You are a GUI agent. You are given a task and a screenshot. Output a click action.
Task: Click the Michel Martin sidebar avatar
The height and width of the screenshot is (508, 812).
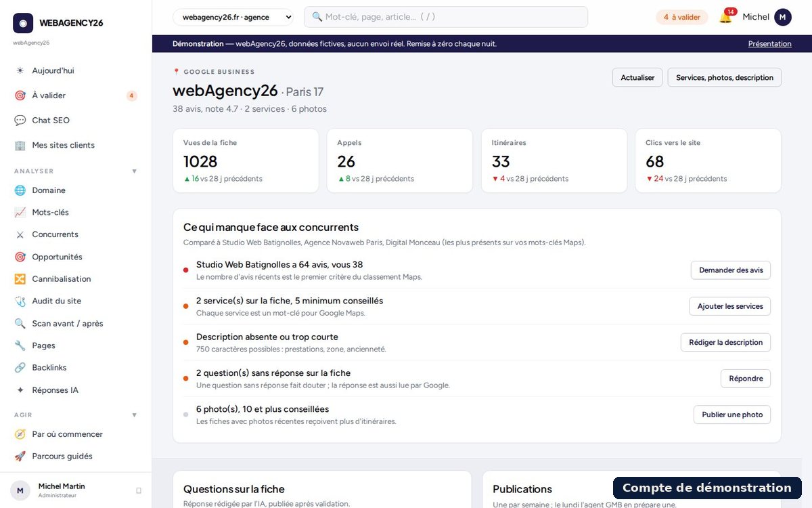pos(20,490)
